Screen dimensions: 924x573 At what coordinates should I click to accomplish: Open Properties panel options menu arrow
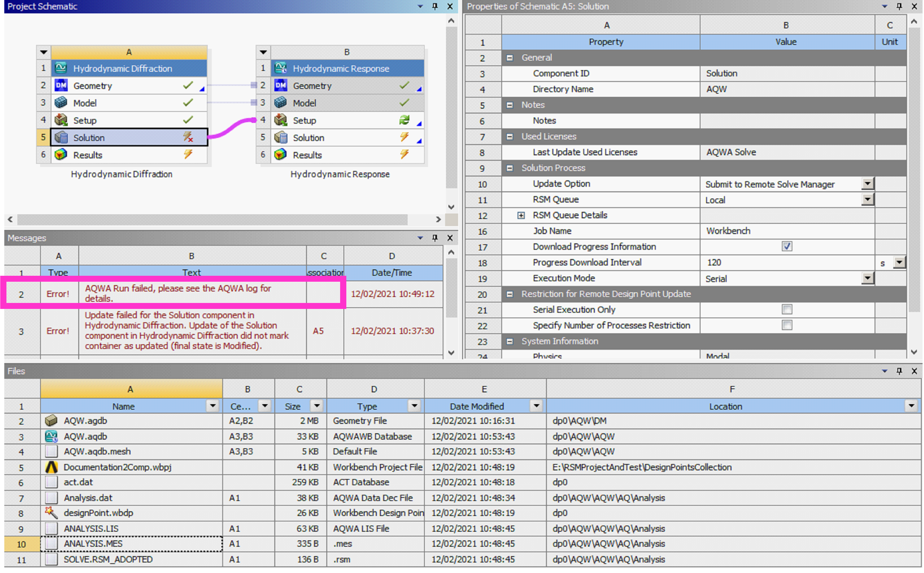[x=885, y=6]
